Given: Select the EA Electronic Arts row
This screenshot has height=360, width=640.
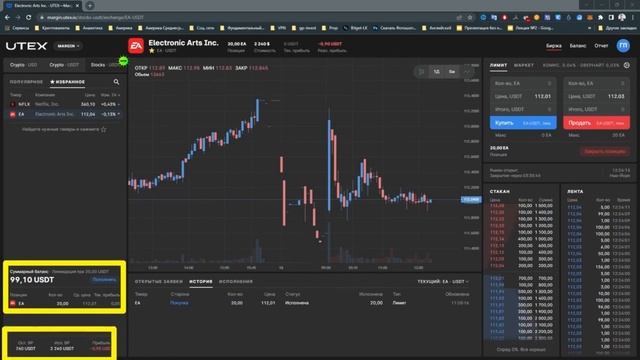Looking at the screenshot, I should click(65, 114).
